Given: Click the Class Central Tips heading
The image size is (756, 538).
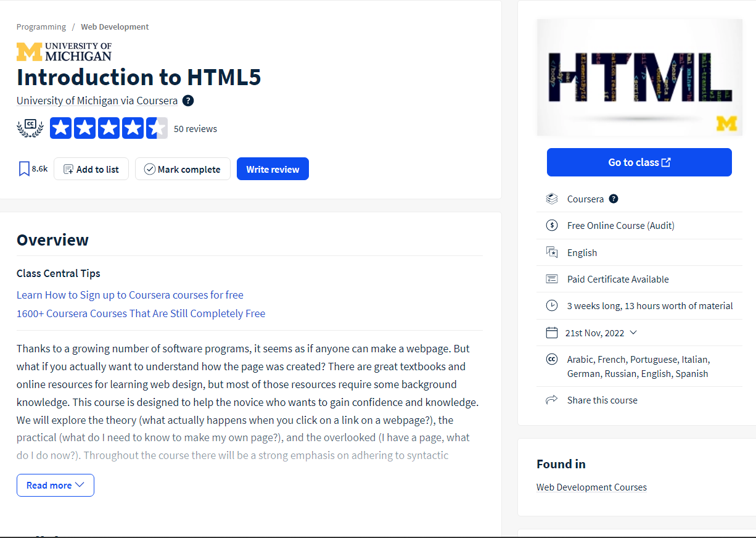Looking at the screenshot, I should coord(59,273).
